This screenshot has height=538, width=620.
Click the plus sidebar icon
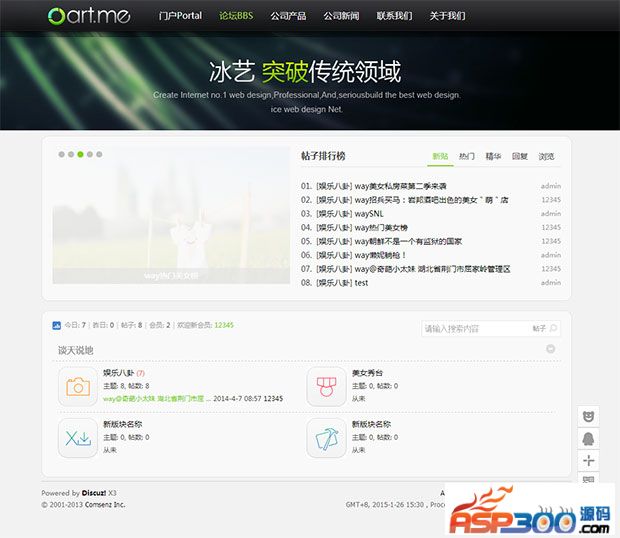click(588, 461)
